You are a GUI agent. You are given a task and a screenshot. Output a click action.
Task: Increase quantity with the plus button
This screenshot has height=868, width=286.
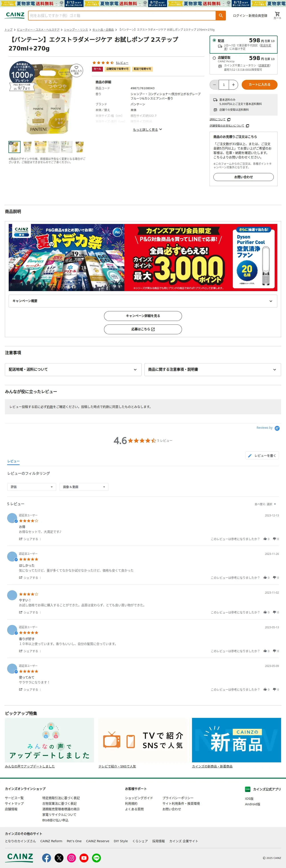point(233,85)
